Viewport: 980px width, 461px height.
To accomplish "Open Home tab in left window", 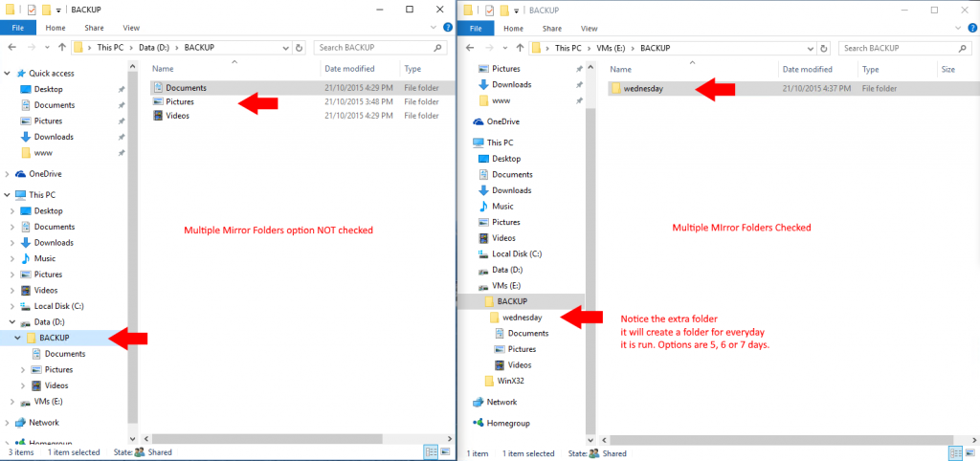I will pyautogui.click(x=56, y=28).
